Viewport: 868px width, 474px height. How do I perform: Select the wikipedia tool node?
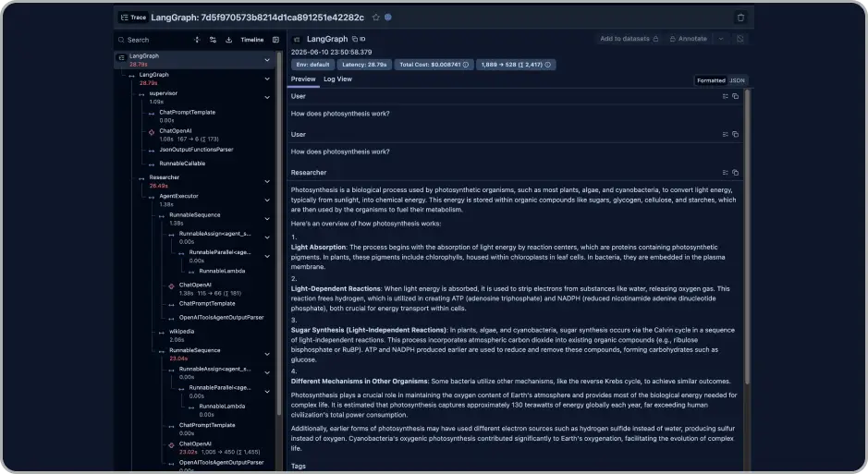tap(181, 332)
